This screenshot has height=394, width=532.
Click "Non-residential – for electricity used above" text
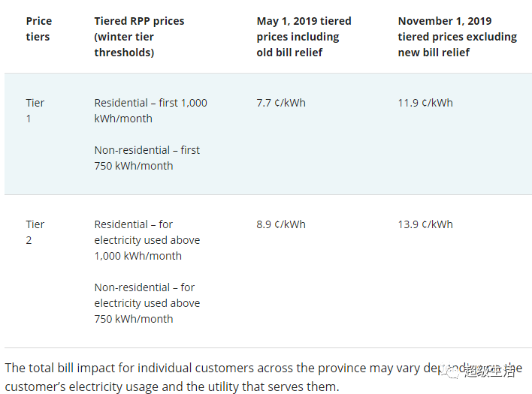pos(147,295)
